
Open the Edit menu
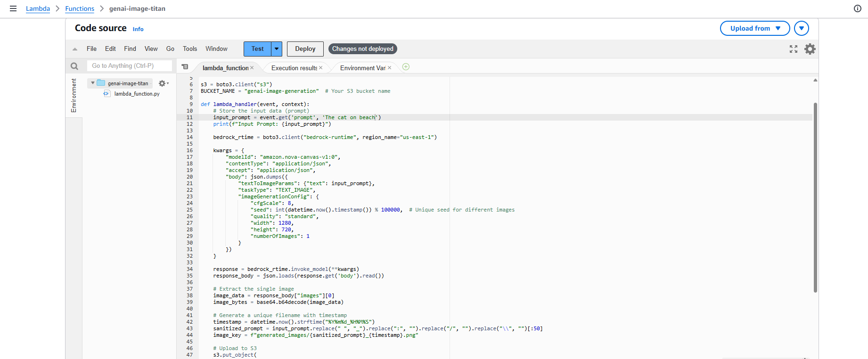pos(110,49)
